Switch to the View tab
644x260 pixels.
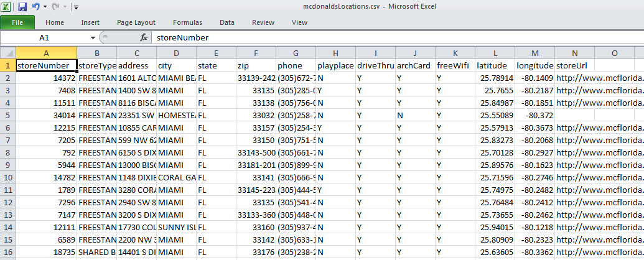[299, 22]
